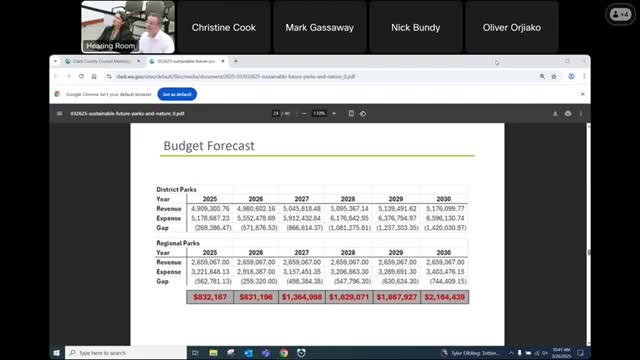Image resolution: width=640 pixels, height=360 pixels.
Task: Rotate the PDF page
Action: tap(363, 113)
